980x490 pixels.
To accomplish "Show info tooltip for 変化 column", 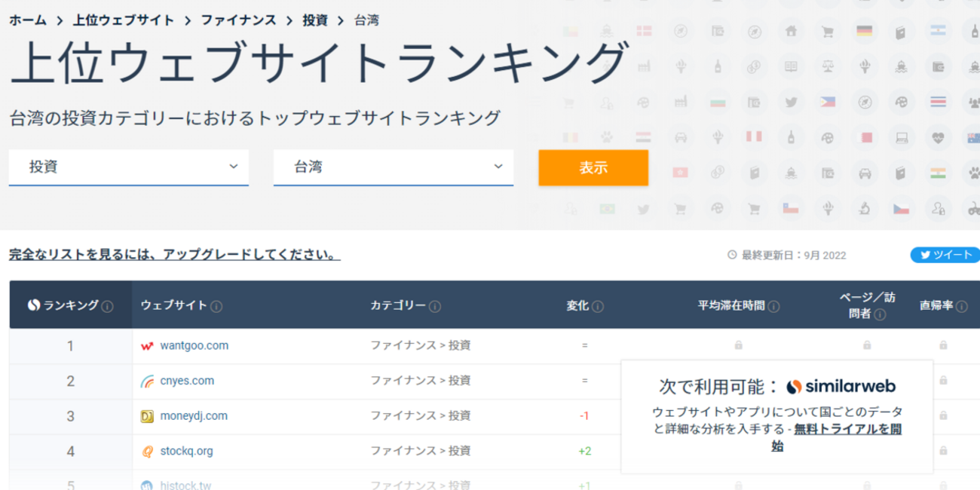I will (x=598, y=306).
